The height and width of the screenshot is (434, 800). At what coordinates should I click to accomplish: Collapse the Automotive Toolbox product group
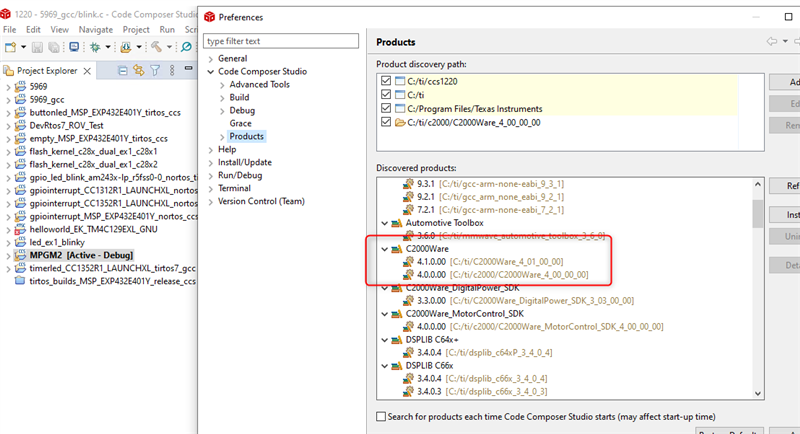click(x=385, y=223)
